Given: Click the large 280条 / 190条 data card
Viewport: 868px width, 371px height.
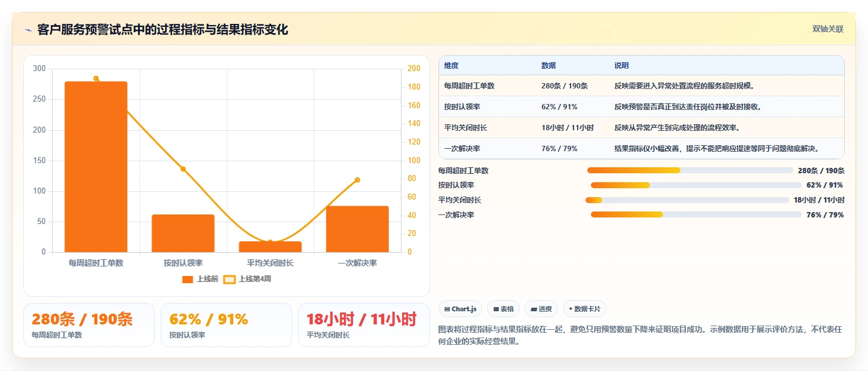Looking at the screenshot, I should coord(89,325).
